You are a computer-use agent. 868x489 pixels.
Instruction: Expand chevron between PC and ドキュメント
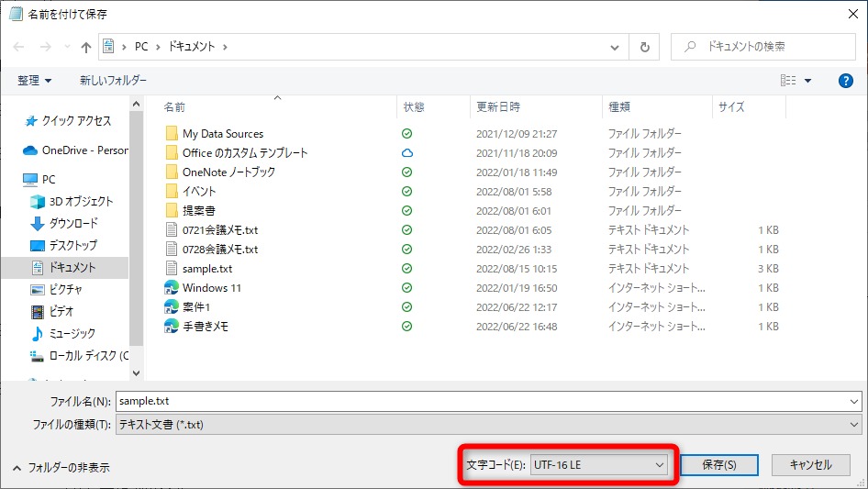(158, 47)
